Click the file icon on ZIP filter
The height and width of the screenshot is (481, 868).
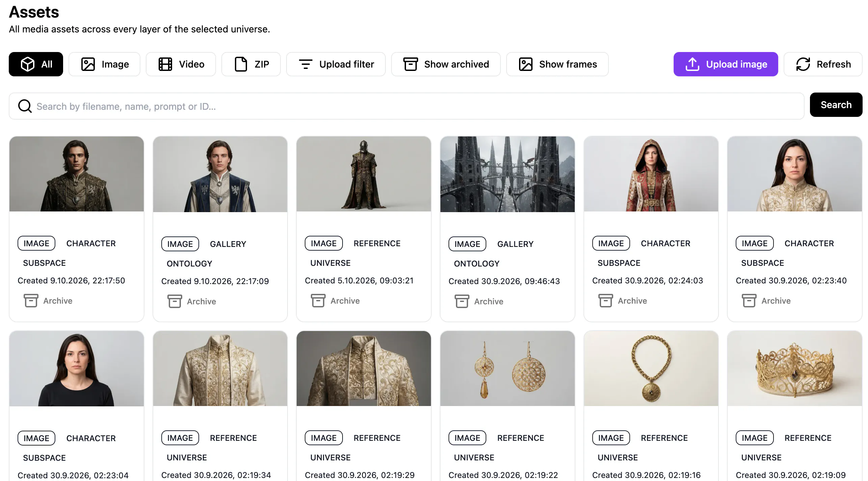click(x=241, y=64)
